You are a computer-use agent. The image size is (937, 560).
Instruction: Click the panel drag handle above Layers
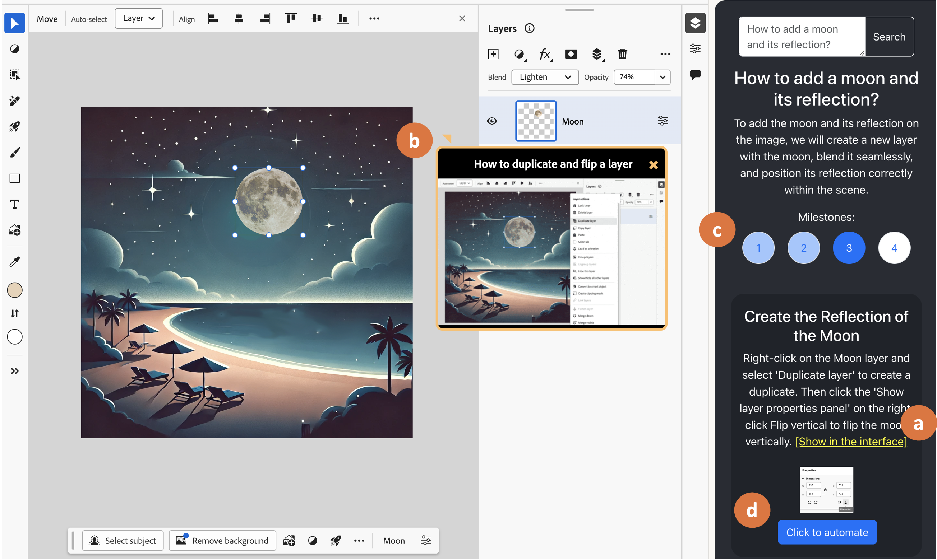[x=580, y=10]
